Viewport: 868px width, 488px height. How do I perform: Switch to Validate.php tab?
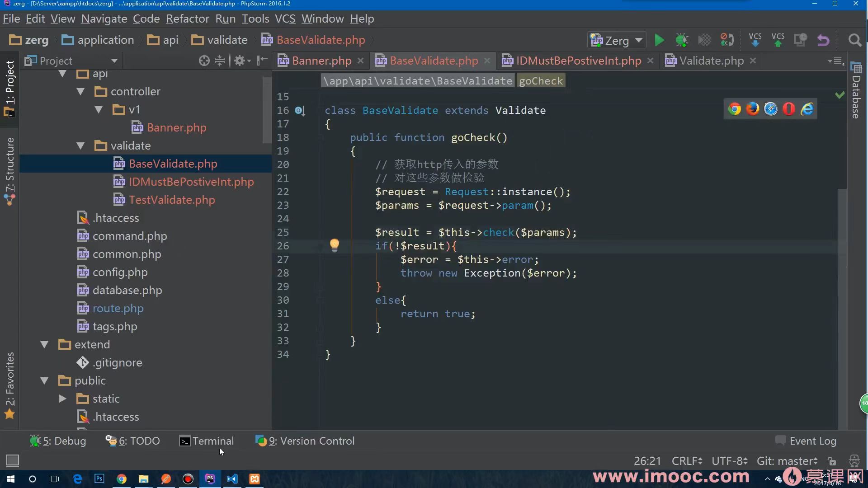[x=711, y=61]
